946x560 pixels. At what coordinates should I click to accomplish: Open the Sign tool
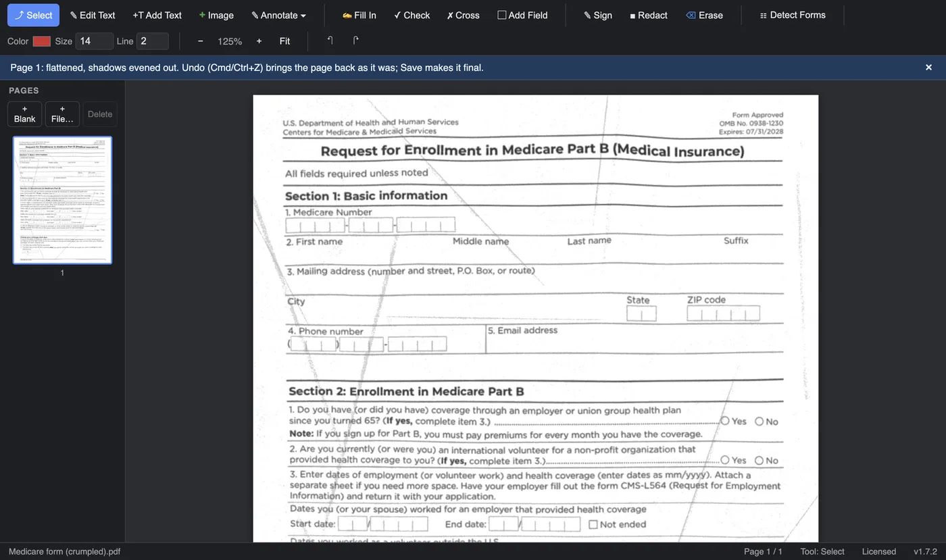point(597,15)
